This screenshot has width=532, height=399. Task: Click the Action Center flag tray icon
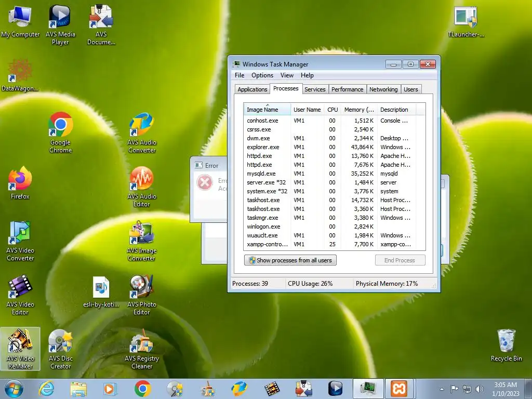click(454, 389)
